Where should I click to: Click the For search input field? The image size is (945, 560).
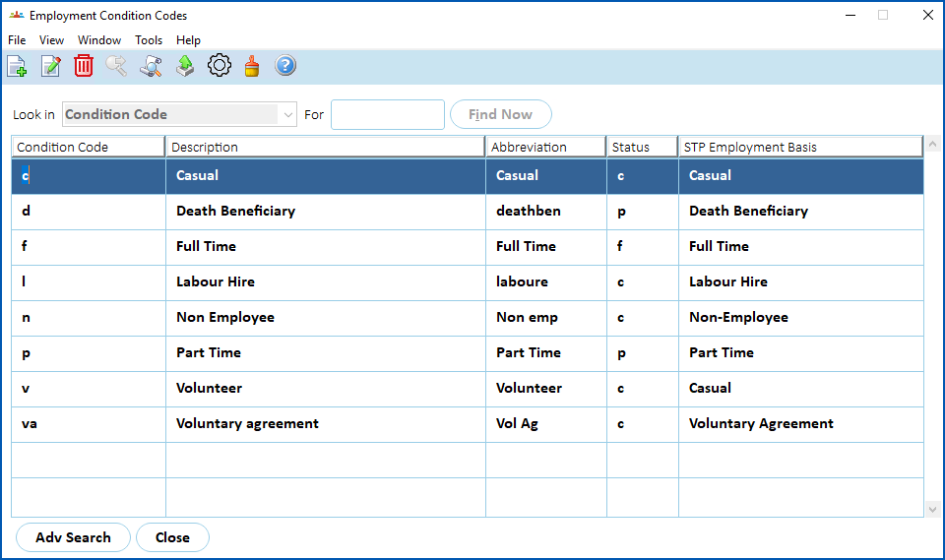pyautogui.click(x=388, y=114)
